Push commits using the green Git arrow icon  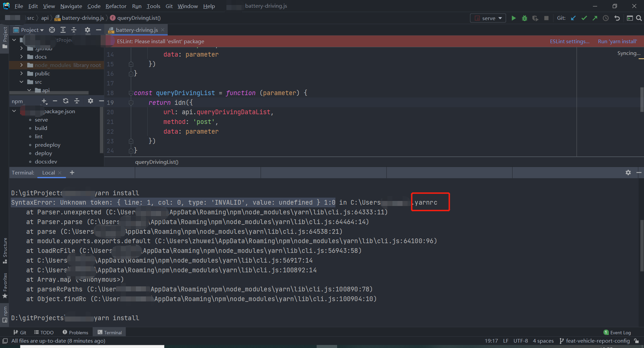595,18
